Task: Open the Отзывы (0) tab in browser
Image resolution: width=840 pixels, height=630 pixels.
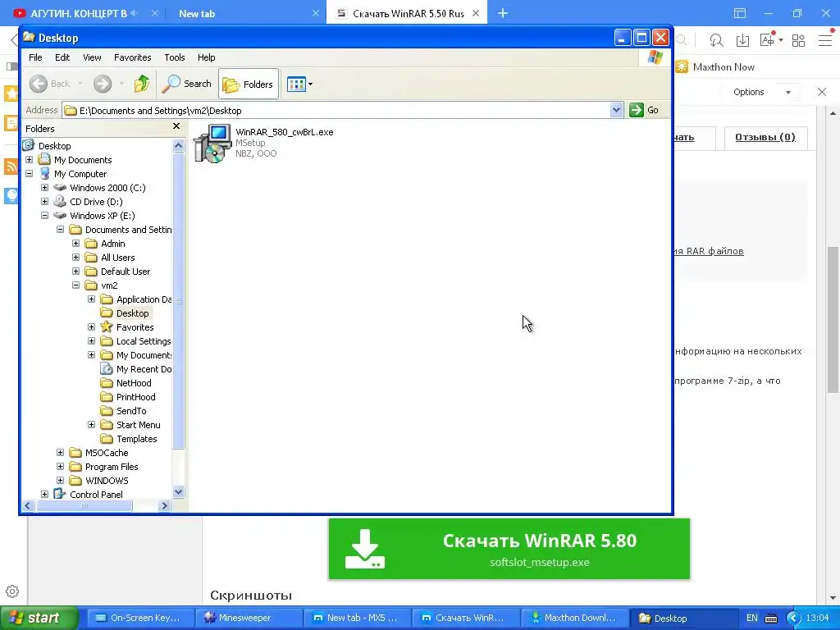Action: [765, 137]
